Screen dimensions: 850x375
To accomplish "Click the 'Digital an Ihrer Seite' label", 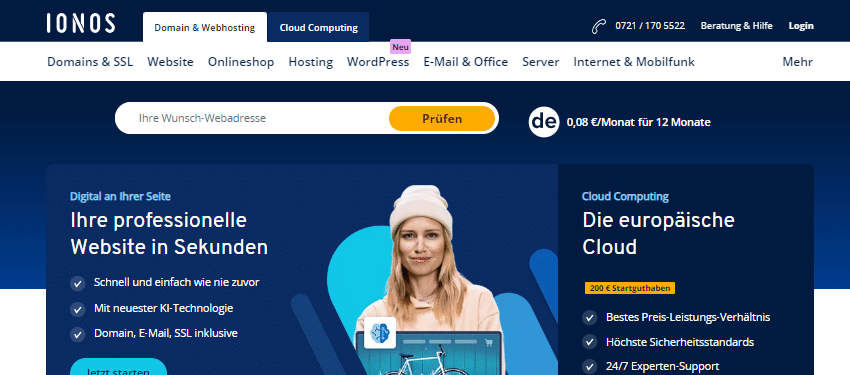I will (x=120, y=197).
